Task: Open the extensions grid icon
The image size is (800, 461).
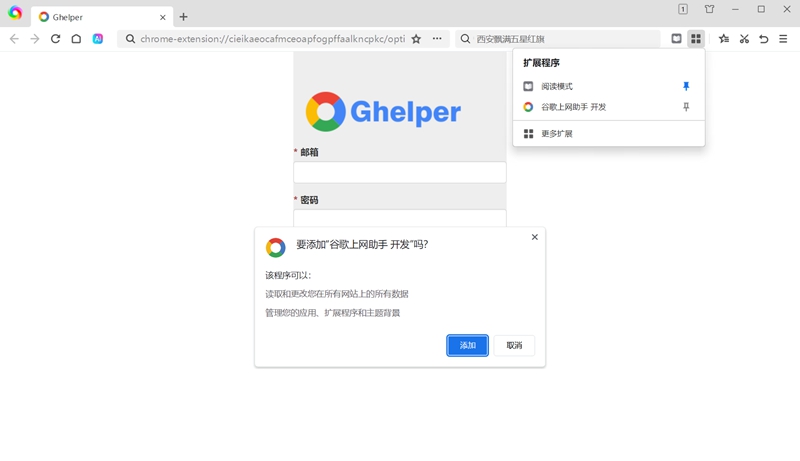Action: pyautogui.click(x=696, y=39)
